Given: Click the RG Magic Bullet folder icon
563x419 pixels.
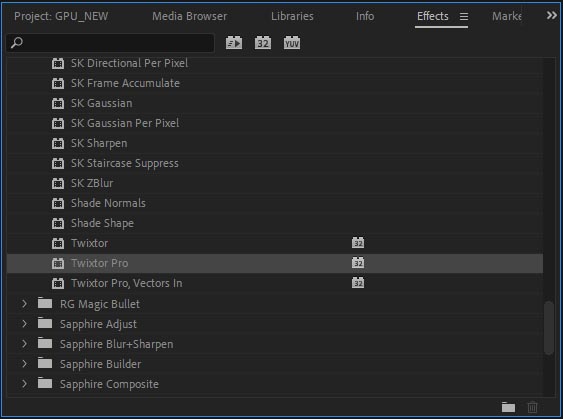Looking at the screenshot, I should pos(45,303).
